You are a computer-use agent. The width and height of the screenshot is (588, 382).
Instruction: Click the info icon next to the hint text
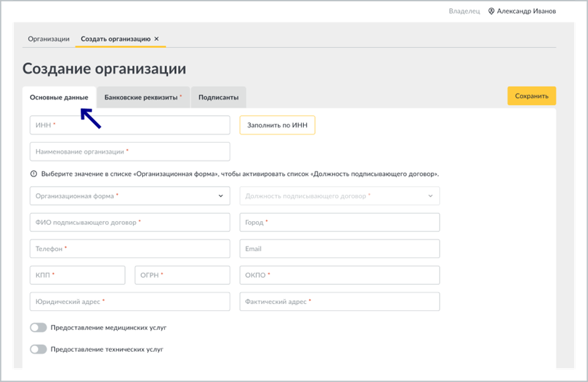tap(34, 174)
